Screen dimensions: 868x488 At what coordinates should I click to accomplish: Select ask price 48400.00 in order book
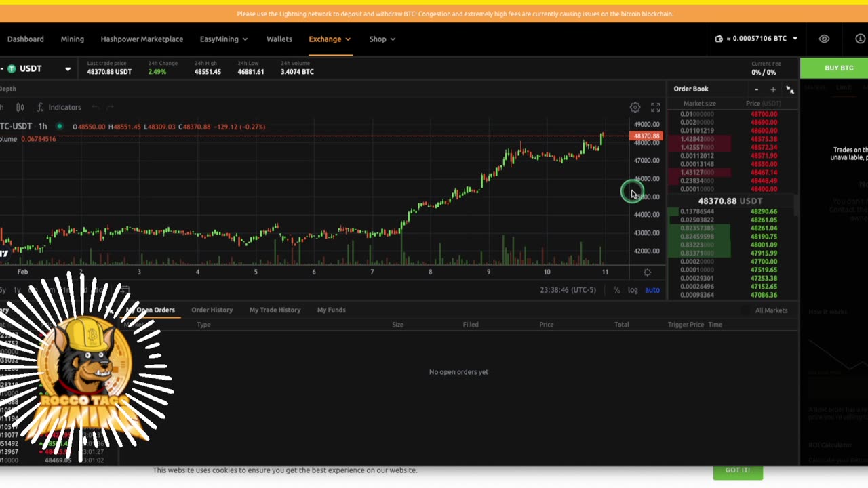764,189
